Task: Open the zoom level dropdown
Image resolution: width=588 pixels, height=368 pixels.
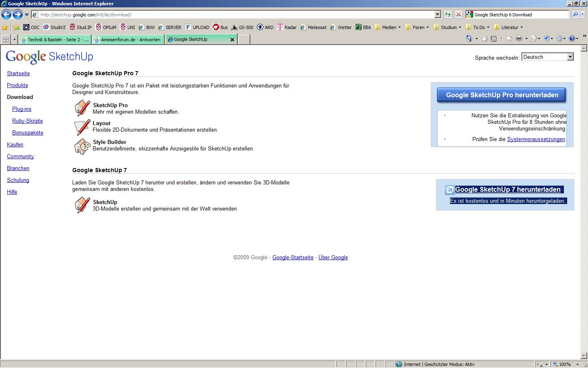Action: (x=577, y=364)
